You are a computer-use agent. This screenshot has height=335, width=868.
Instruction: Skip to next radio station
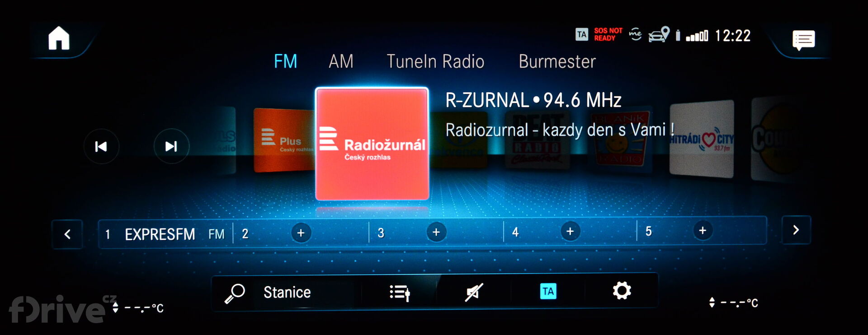[171, 146]
